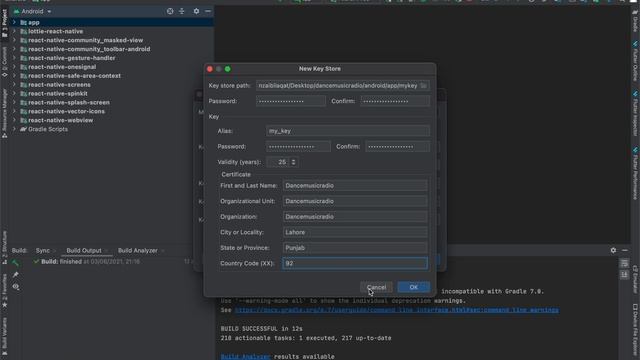This screenshot has width=640, height=360.
Task: Open the Flutter Inspector side tab
Action: [x=636, y=113]
